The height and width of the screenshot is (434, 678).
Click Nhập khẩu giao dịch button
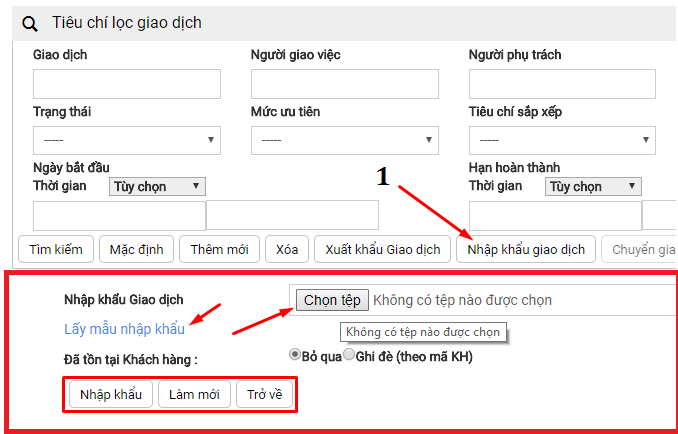pos(526,249)
